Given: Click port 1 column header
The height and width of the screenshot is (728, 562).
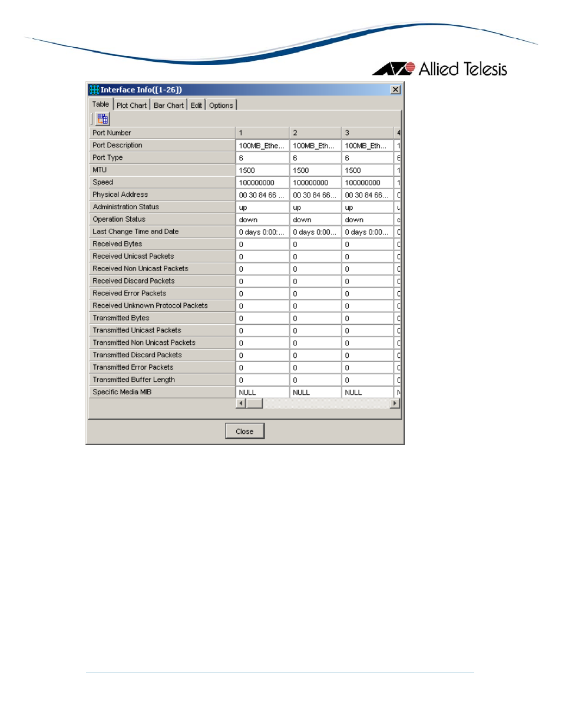Looking at the screenshot, I should click(x=262, y=133).
